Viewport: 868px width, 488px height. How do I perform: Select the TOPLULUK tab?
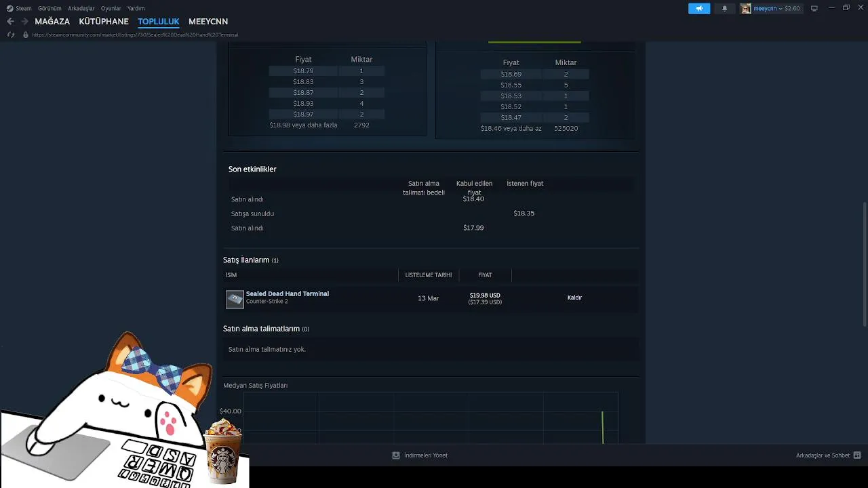158,22
